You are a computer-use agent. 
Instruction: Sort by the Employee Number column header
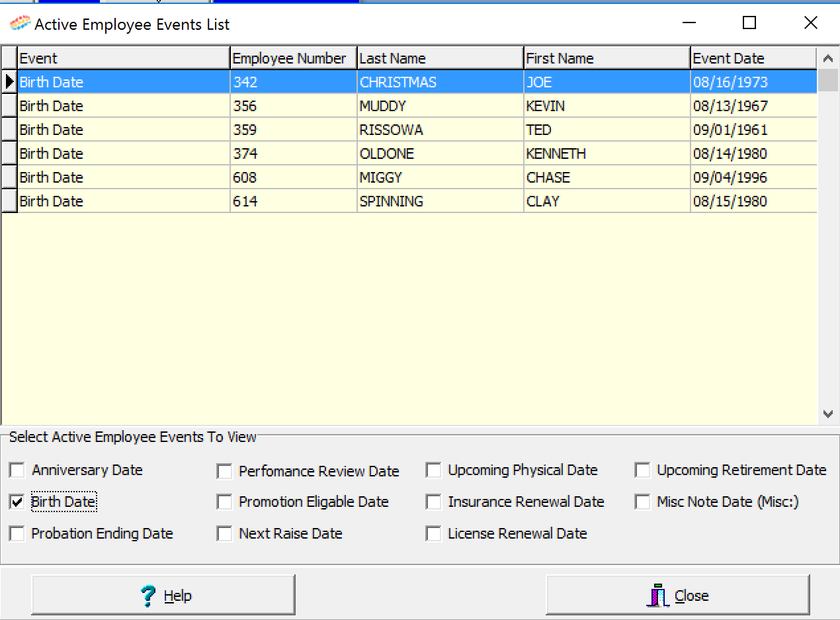click(294, 58)
